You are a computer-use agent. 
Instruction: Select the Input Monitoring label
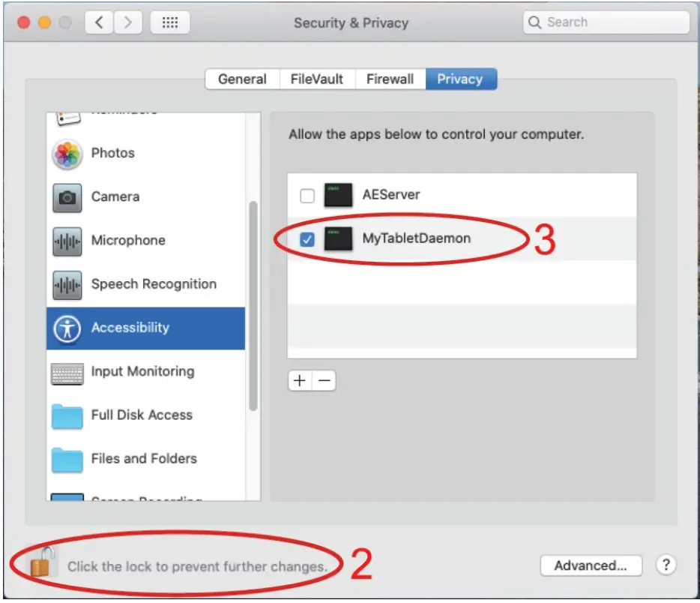point(143,371)
